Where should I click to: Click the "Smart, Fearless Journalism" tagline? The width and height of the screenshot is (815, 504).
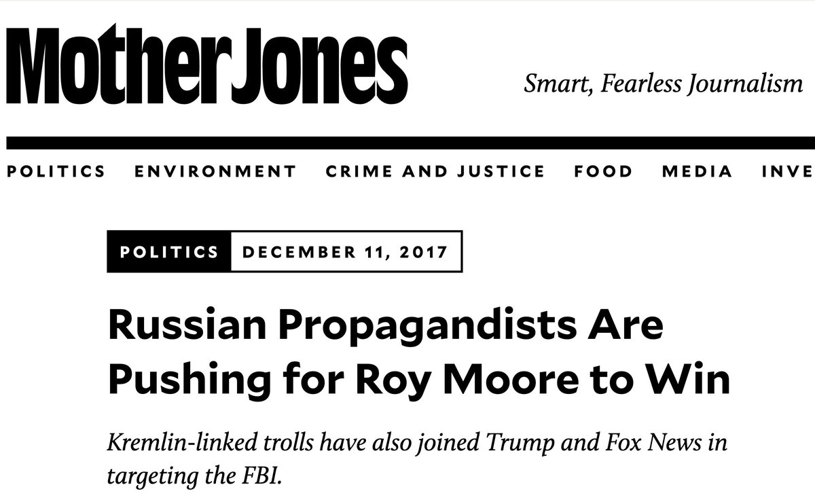664,84
